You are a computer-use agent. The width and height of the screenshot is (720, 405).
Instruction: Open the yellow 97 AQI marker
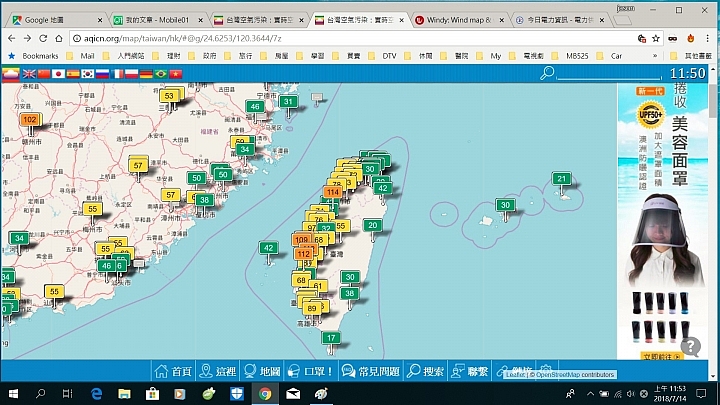pos(310,228)
